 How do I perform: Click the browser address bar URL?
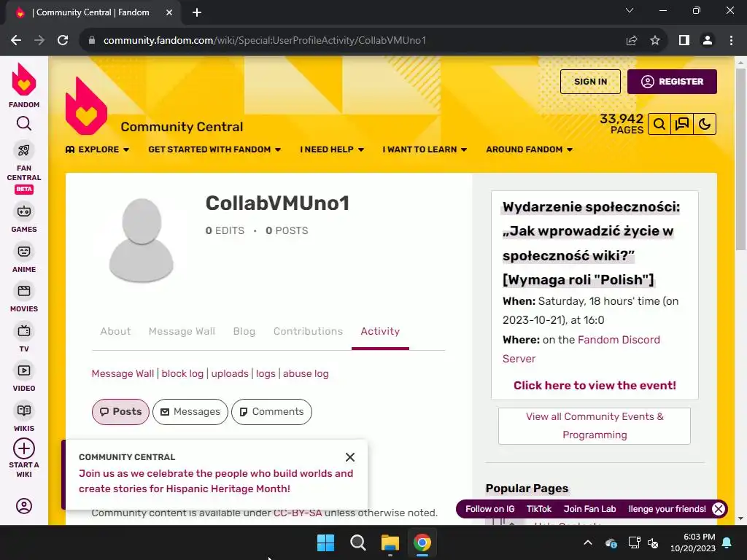(264, 41)
